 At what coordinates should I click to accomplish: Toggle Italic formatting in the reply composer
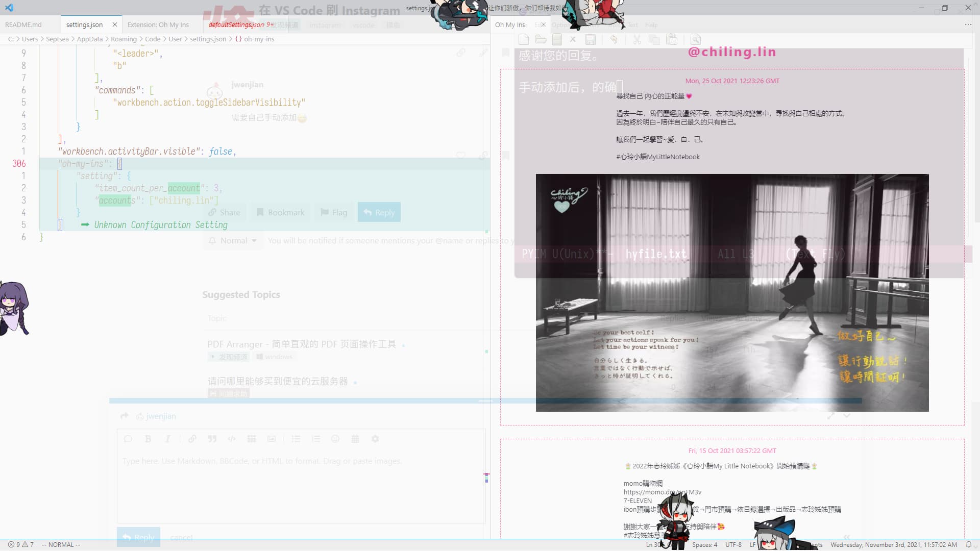[167, 439]
